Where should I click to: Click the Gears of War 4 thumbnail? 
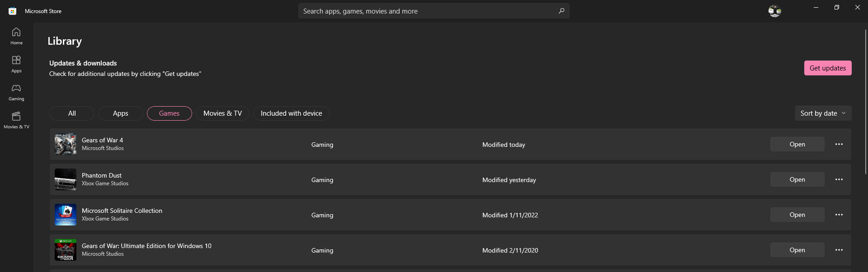[66, 144]
